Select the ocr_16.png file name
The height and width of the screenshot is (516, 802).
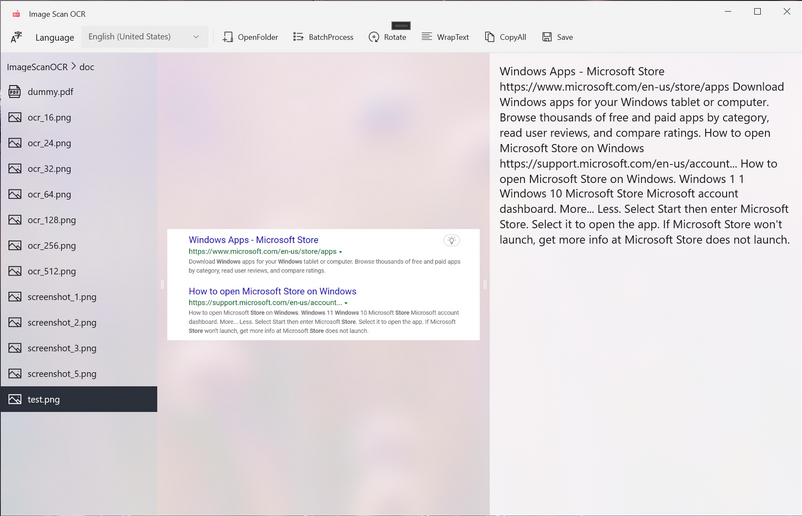49,118
